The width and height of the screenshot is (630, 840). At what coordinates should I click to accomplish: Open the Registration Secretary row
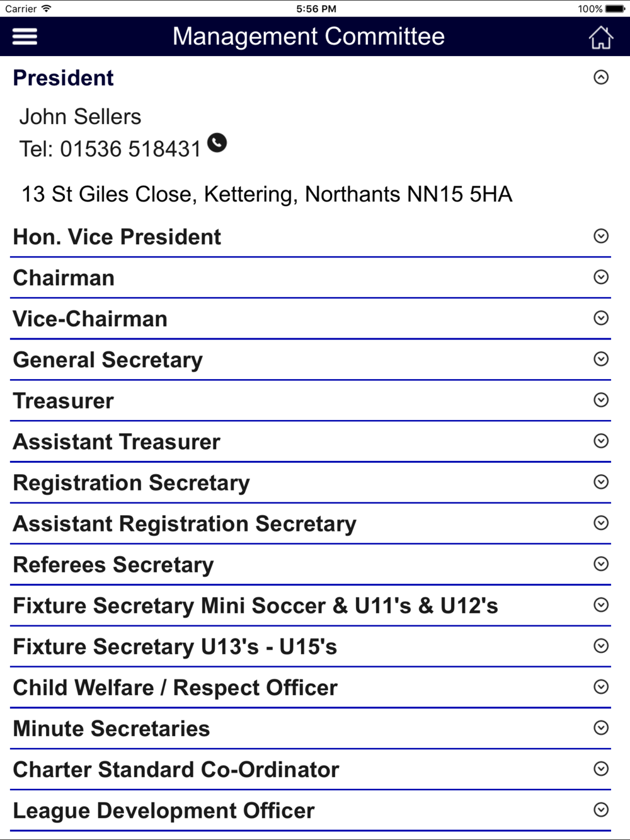click(x=311, y=482)
